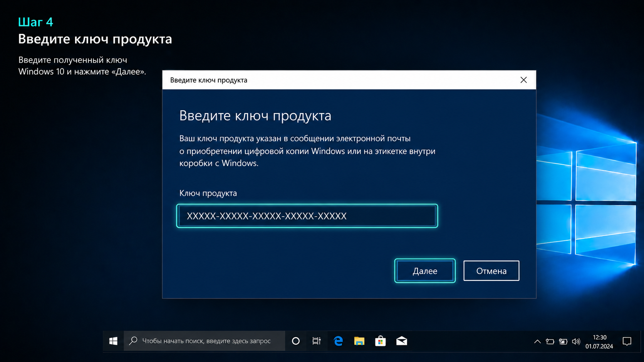Image resolution: width=644 pixels, height=362 pixels.
Task: Open Microsoft Store from the taskbar
Action: 381,341
